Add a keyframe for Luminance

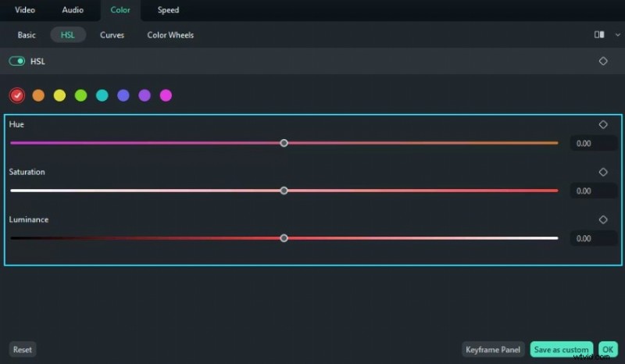(602, 219)
